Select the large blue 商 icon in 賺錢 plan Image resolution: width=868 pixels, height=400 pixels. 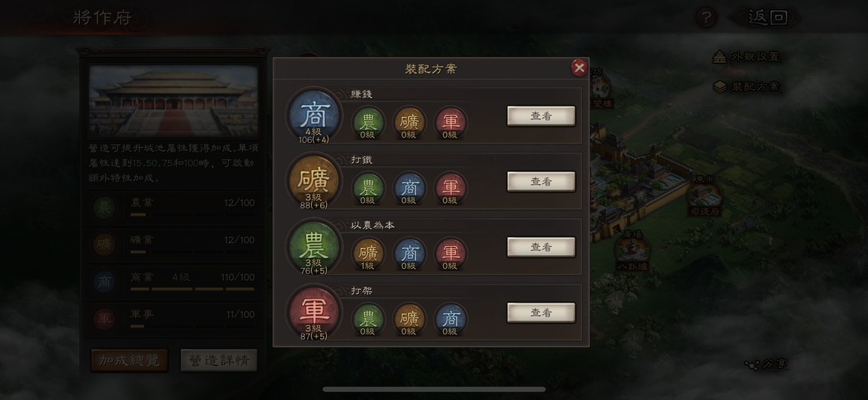tap(314, 115)
